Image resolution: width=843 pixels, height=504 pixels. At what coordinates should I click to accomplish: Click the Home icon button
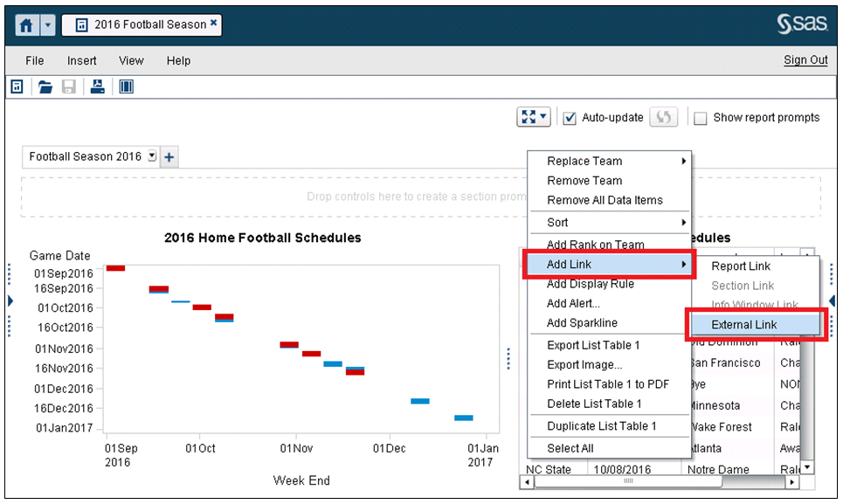tap(27, 25)
